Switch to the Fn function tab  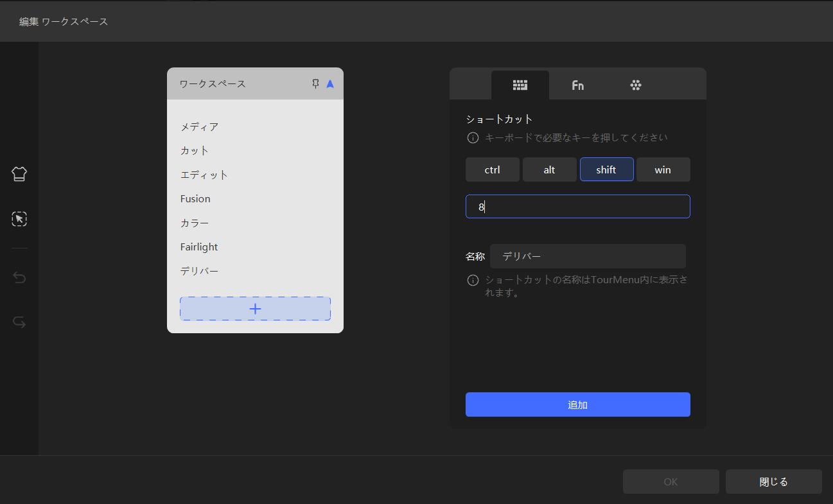[578, 85]
